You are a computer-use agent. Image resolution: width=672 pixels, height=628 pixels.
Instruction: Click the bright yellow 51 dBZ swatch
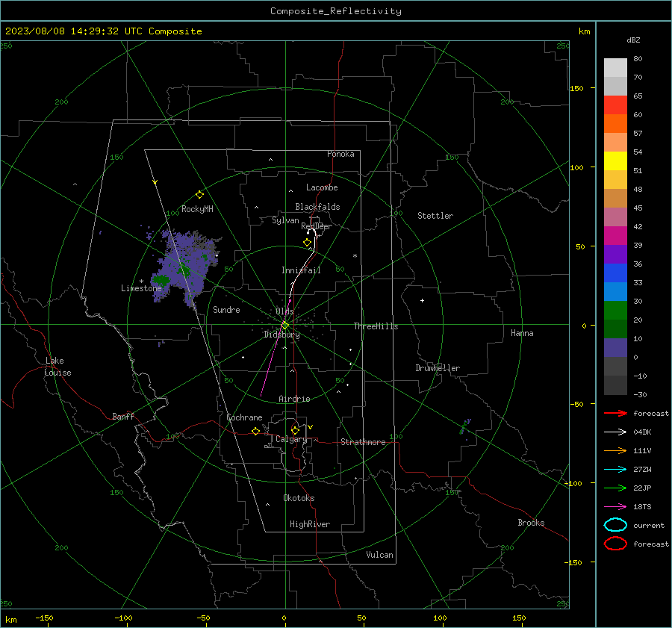(x=615, y=161)
